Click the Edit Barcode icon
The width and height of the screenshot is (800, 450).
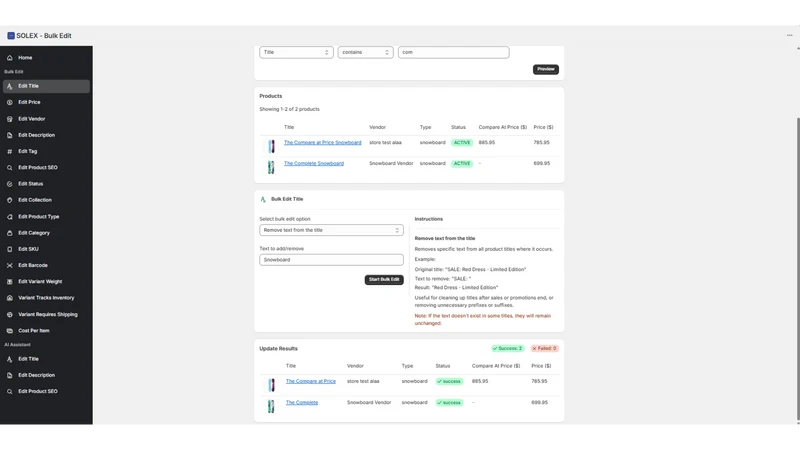click(x=10, y=265)
